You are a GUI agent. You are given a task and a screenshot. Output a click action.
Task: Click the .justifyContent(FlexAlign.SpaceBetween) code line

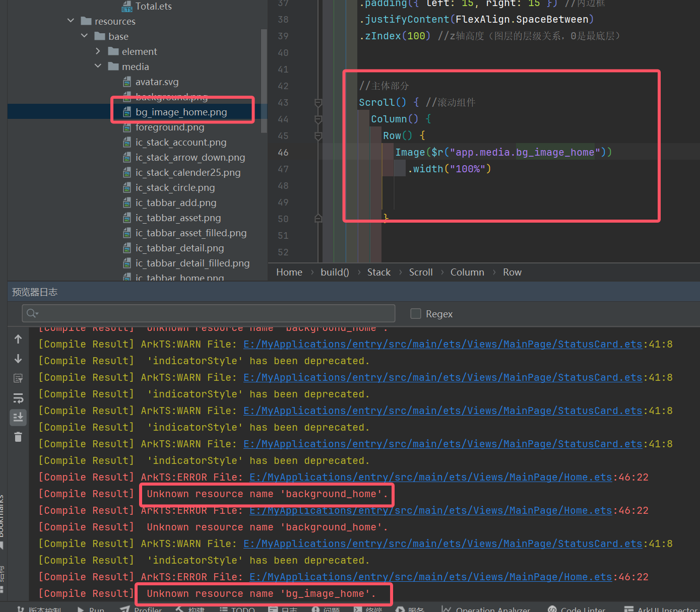coord(476,19)
